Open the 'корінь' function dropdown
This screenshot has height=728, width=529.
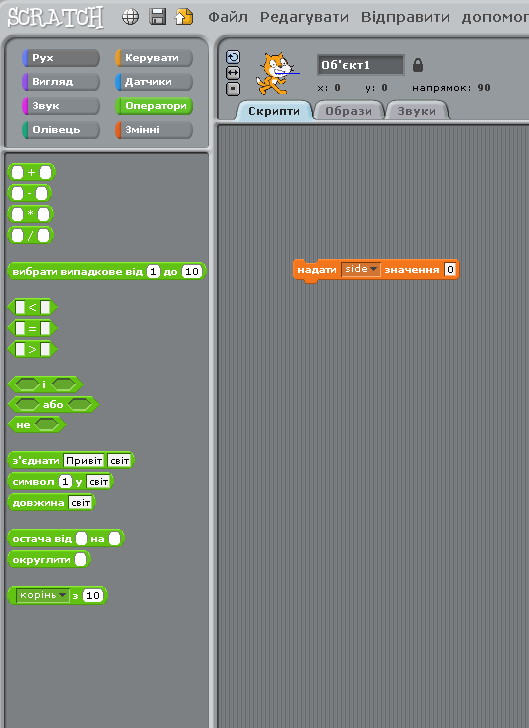point(43,595)
